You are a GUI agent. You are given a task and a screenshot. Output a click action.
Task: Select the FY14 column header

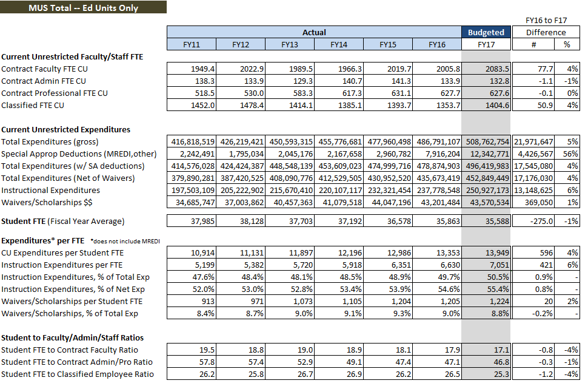339,44
